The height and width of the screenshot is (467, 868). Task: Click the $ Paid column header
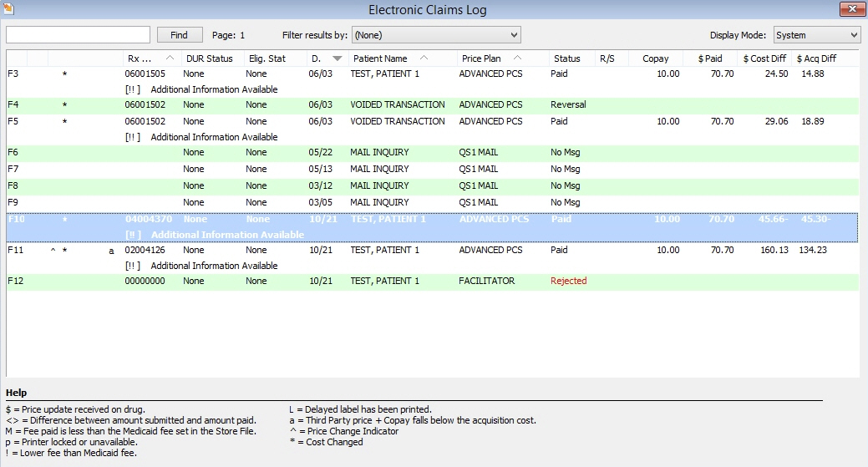710,58
